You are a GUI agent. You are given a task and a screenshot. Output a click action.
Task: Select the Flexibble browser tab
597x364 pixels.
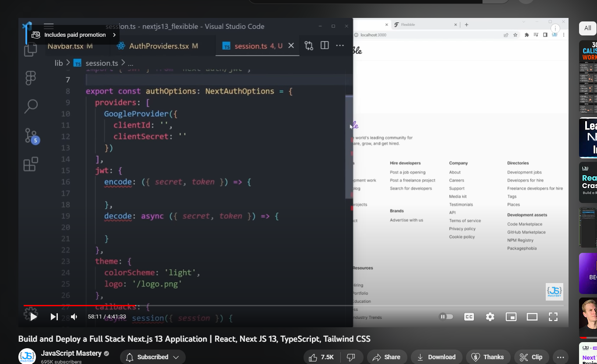[x=425, y=24]
